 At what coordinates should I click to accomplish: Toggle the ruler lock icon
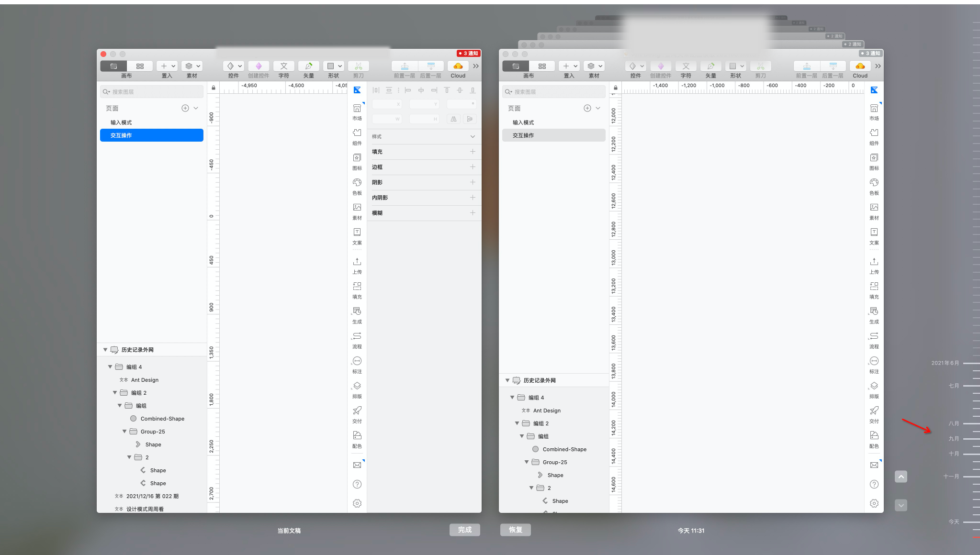coord(214,88)
